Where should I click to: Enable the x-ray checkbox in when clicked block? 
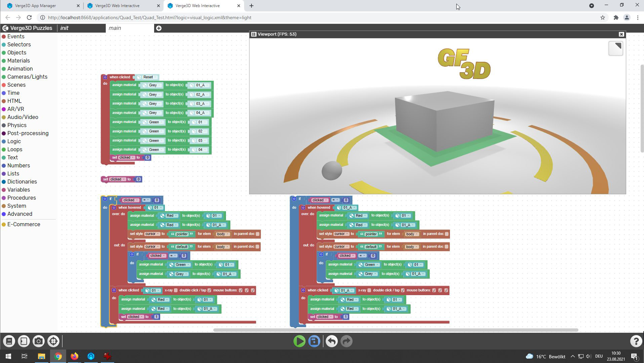[176, 290]
